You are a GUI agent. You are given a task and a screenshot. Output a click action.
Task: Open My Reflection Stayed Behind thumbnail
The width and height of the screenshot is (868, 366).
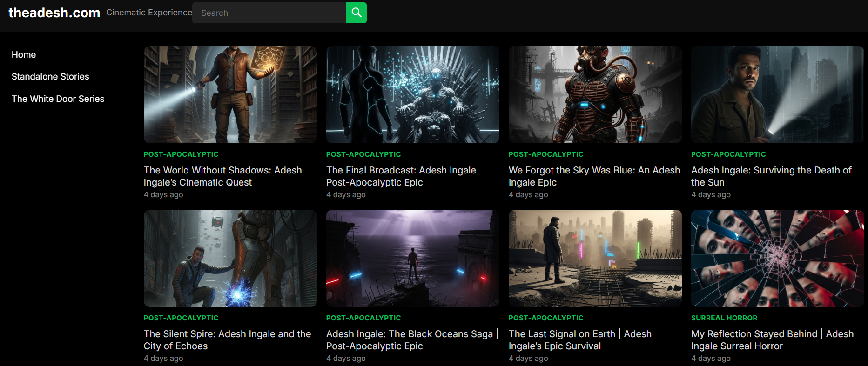pyautogui.click(x=777, y=258)
